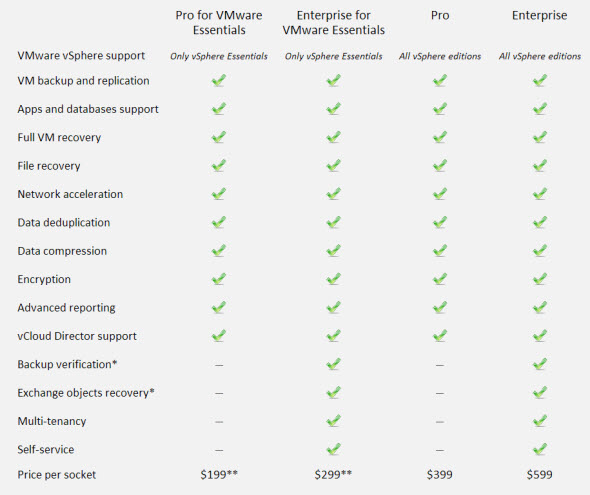This screenshot has height=495, width=590.
Task: Click the Pro column dash for Backup verification
Action: point(439,365)
